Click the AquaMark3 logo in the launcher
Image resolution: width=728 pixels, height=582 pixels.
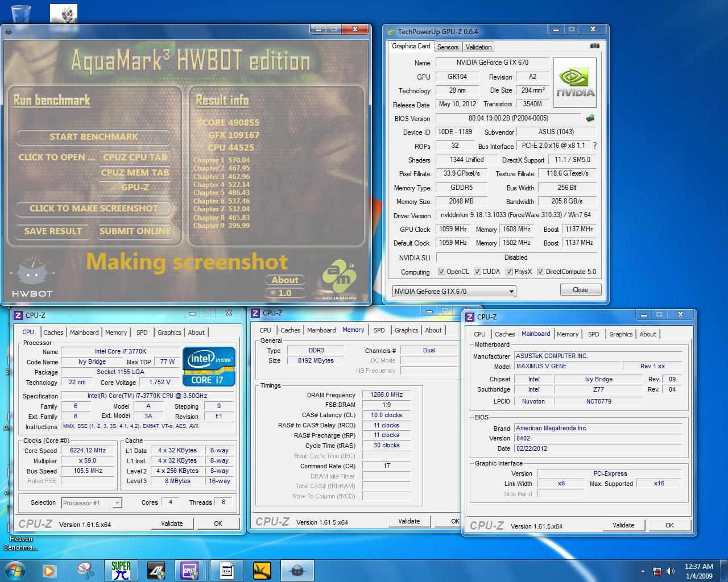pos(340,280)
